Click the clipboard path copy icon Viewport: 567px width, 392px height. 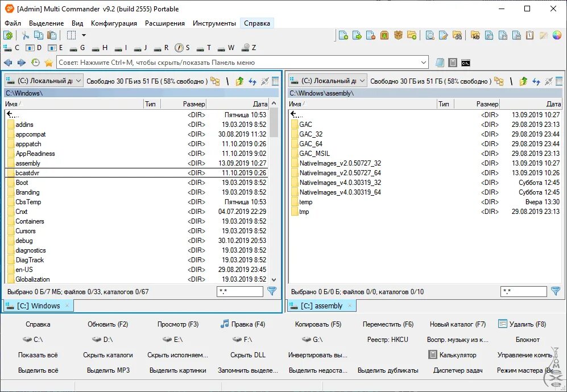tap(530, 35)
